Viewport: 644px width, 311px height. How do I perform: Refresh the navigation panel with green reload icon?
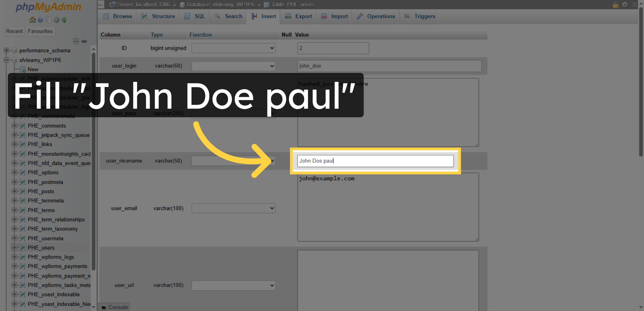click(64, 20)
